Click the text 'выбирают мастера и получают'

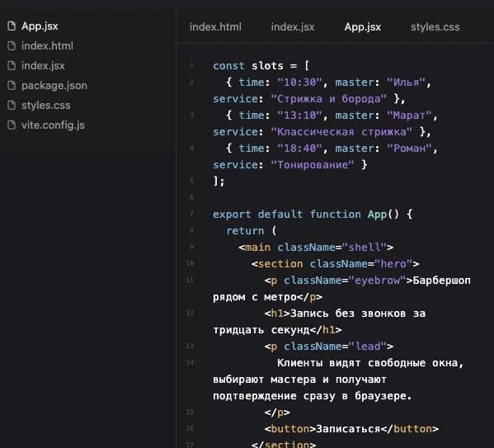point(299,380)
